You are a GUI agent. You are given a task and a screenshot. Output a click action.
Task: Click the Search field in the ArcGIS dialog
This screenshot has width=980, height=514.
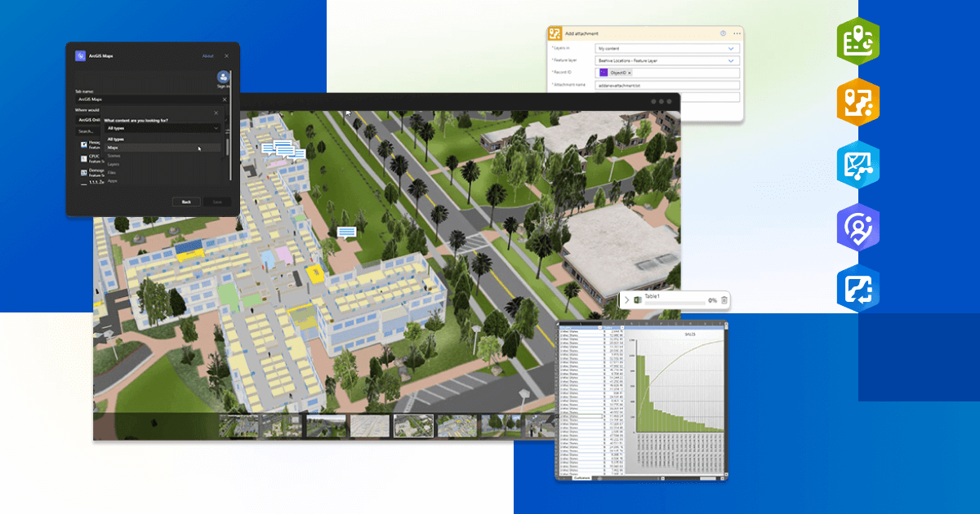86,131
